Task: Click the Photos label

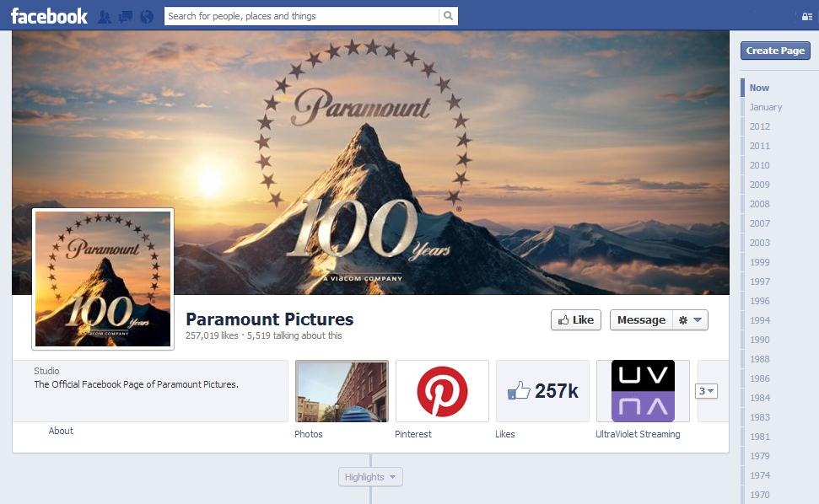Action: 309,434
